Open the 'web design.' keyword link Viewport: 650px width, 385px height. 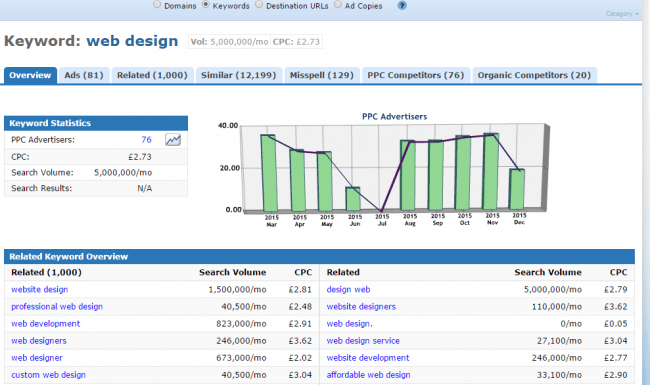[x=349, y=324]
